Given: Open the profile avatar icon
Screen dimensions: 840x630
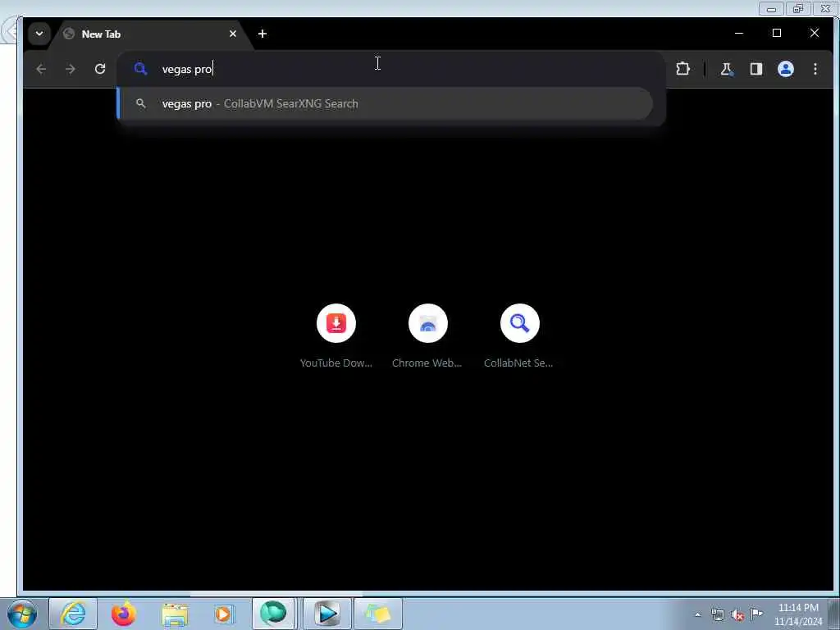Looking at the screenshot, I should 785,69.
